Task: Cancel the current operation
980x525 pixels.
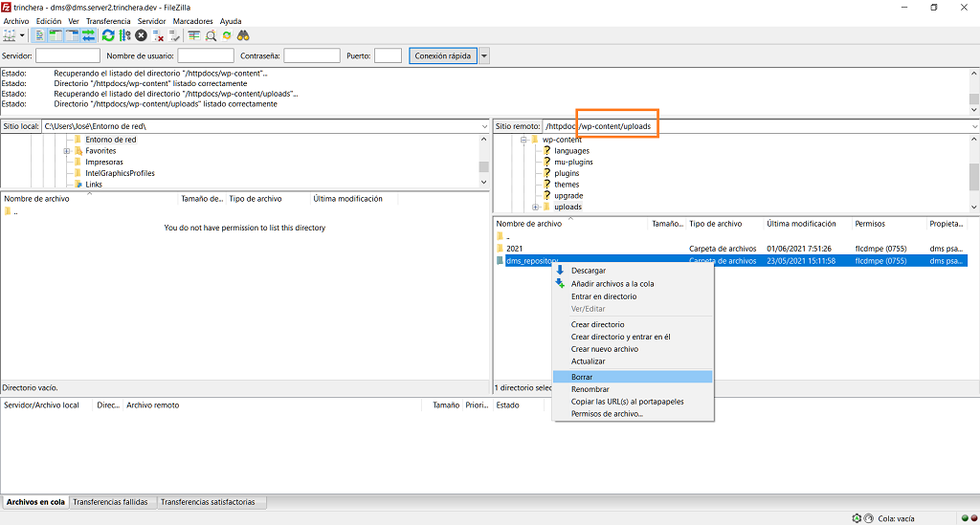Action: (142, 35)
